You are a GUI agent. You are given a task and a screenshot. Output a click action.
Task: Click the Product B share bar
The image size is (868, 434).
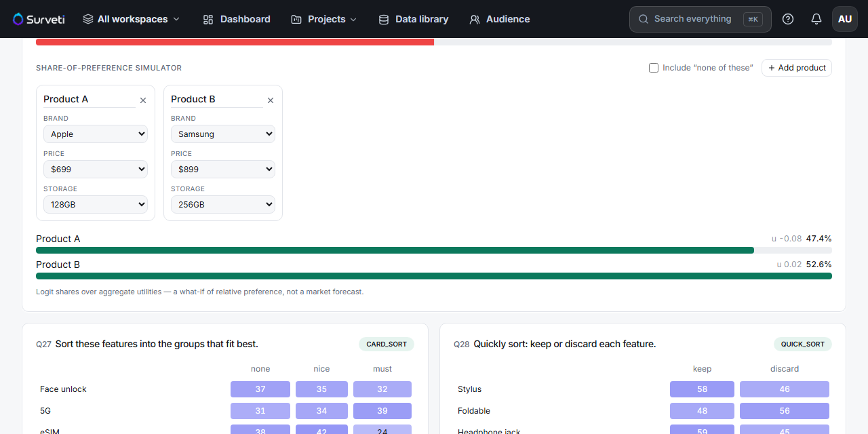434,276
